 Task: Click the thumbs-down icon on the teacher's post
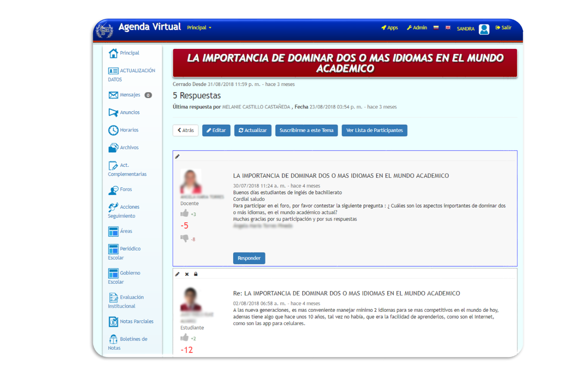[x=185, y=238]
